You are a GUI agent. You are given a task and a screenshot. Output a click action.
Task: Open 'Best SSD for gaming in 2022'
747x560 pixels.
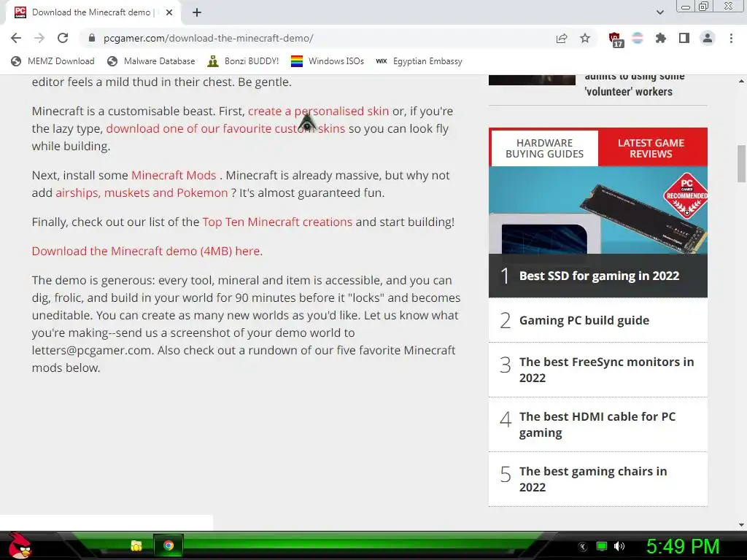tap(599, 276)
